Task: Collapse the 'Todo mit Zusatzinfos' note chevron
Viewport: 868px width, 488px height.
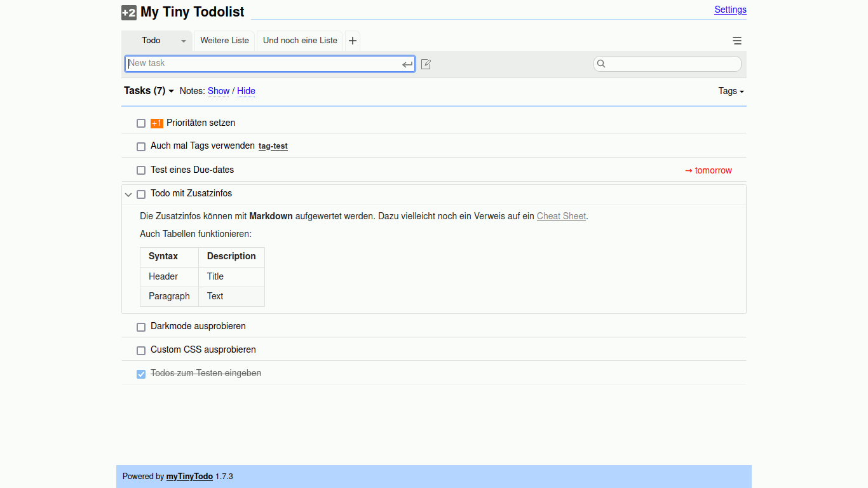Action: coord(128,194)
